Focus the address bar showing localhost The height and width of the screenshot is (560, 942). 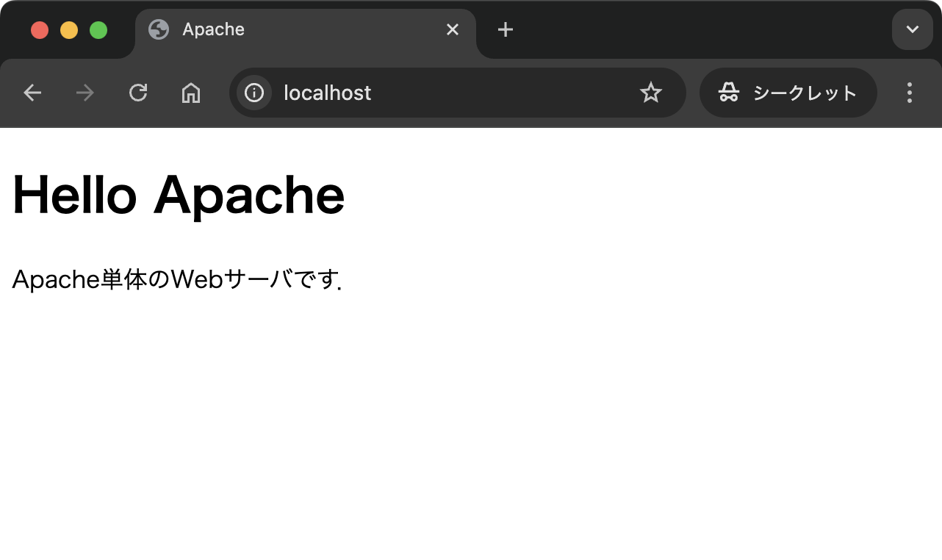point(441,93)
